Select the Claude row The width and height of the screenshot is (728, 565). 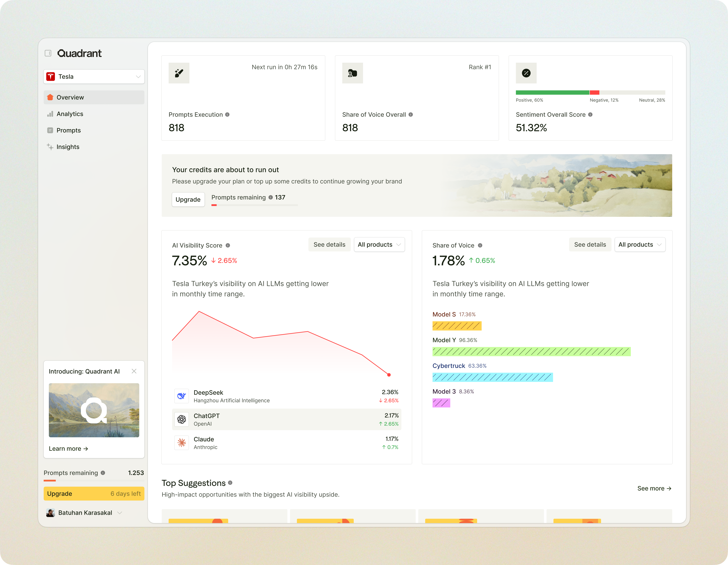(x=287, y=443)
